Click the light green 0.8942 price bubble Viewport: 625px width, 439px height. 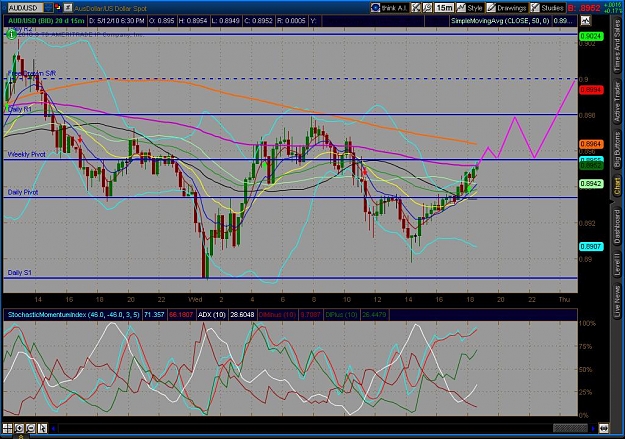point(591,183)
